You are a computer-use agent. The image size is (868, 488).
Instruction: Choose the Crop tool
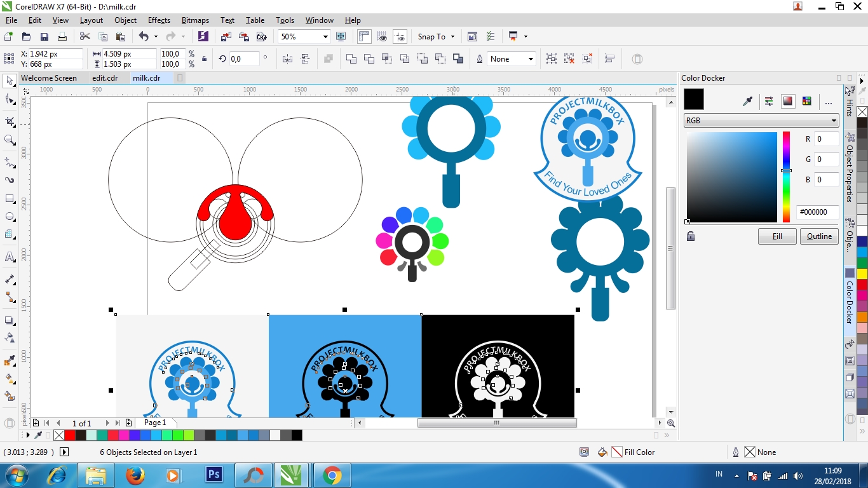[x=10, y=121]
